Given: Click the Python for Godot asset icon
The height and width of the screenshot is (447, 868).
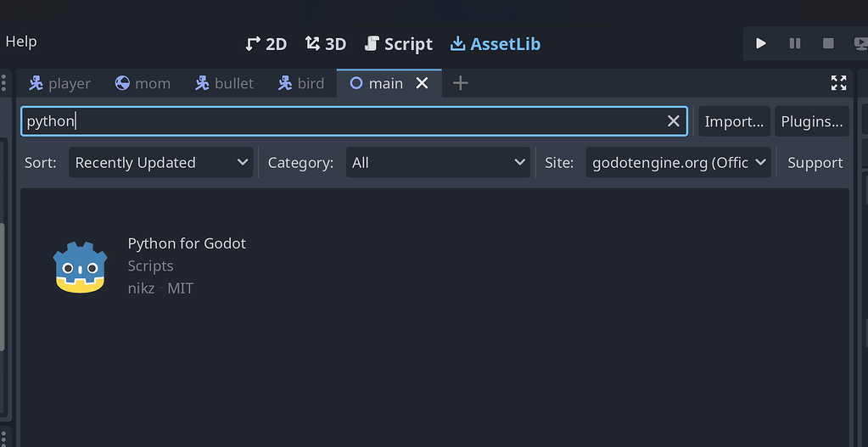Looking at the screenshot, I should 80,266.
